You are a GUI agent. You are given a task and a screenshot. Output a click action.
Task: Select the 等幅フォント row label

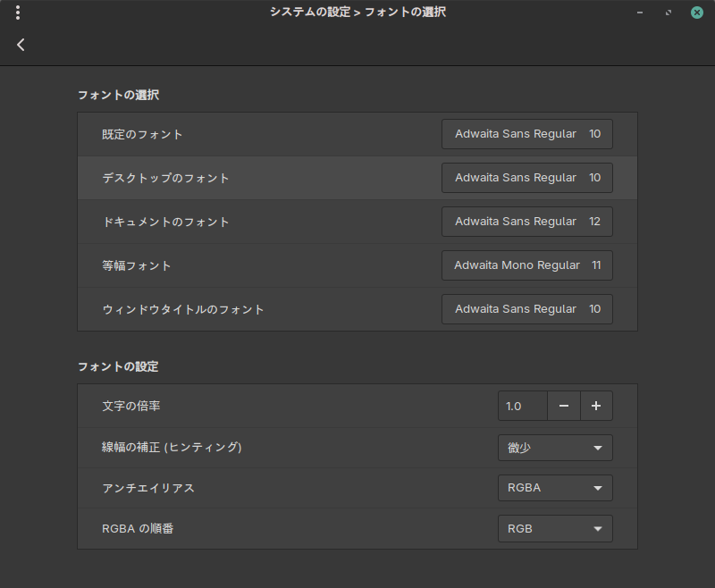click(x=137, y=265)
